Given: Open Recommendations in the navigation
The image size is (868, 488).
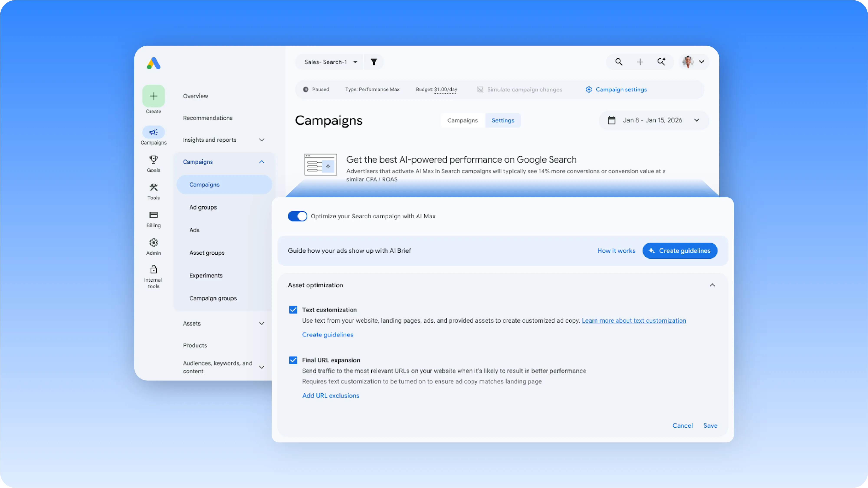Looking at the screenshot, I should 208,118.
